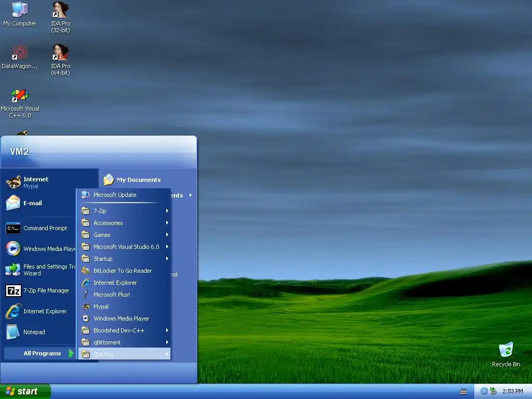Open Microsoft Visual C++ 6.0 desktop shortcut
The image size is (532, 399).
click(20, 103)
